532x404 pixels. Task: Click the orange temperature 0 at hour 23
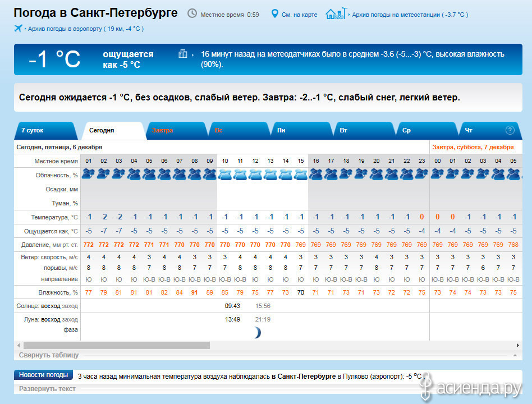[x=422, y=217]
